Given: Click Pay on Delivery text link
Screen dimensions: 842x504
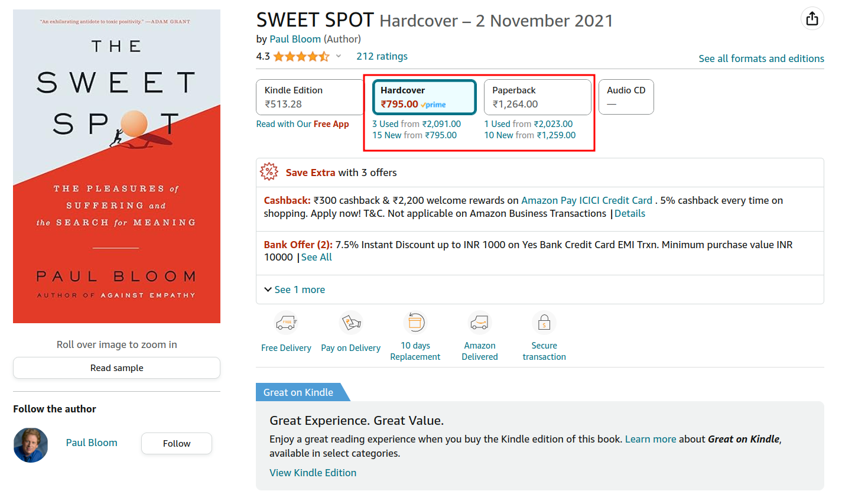Looking at the screenshot, I should pyautogui.click(x=351, y=348).
